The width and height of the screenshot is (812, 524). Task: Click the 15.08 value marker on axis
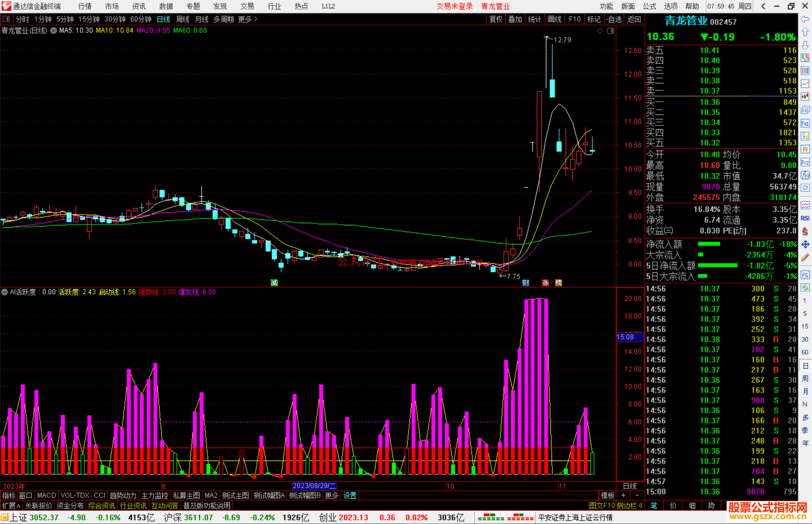[x=626, y=337]
